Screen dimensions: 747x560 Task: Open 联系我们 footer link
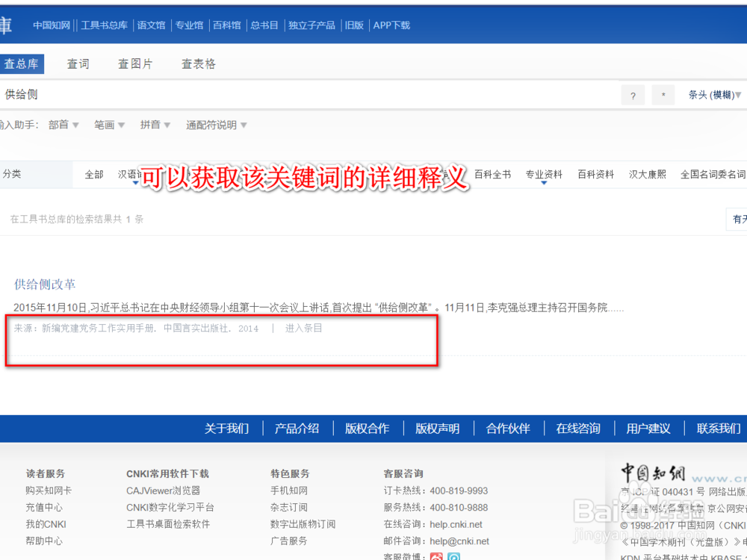[x=719, y=429]
